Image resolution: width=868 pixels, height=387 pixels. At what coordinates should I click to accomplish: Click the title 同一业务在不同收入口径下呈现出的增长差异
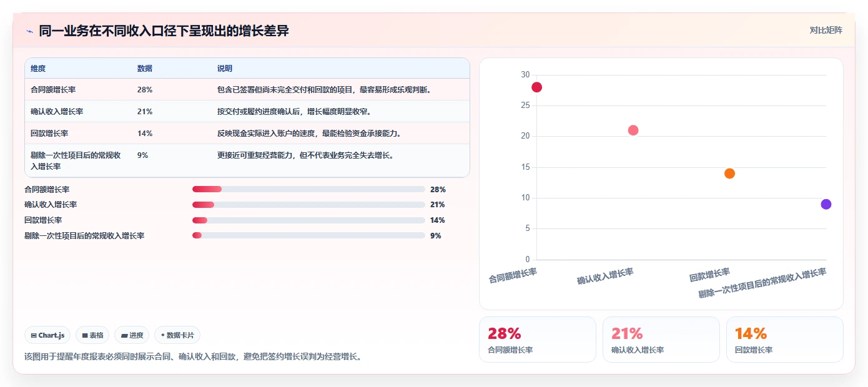coord(164,31)
